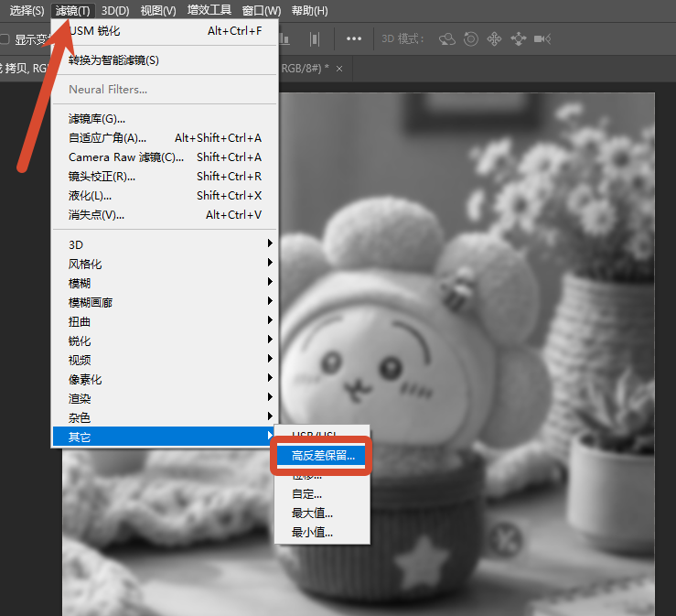Screen dimensions: 676x616
Task: Select 高反差保留 filter
Action: pos(322,456)
